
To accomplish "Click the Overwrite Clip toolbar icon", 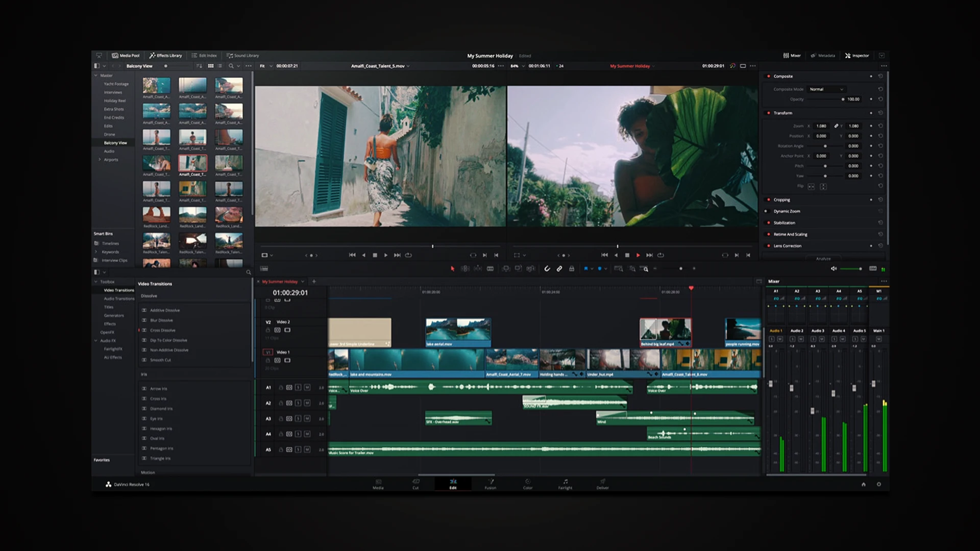I will tap(518, 269).
